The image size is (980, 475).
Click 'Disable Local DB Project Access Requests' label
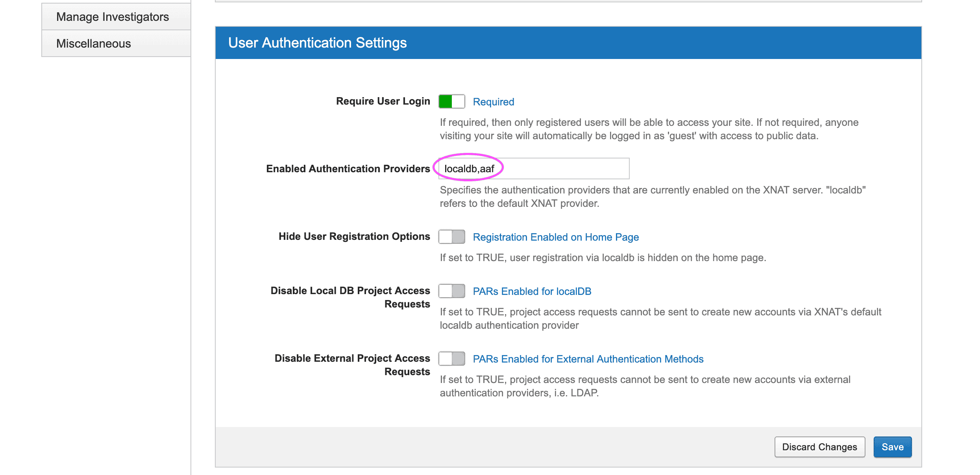tap(350, 297)
